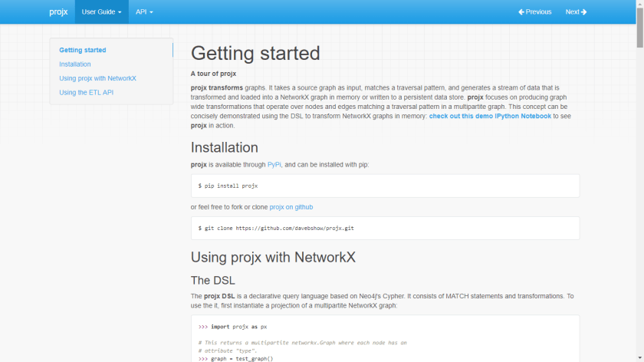The height and width of the screenshot is (362, 644).
Task: Open the projx on github link
Action: 291,207
